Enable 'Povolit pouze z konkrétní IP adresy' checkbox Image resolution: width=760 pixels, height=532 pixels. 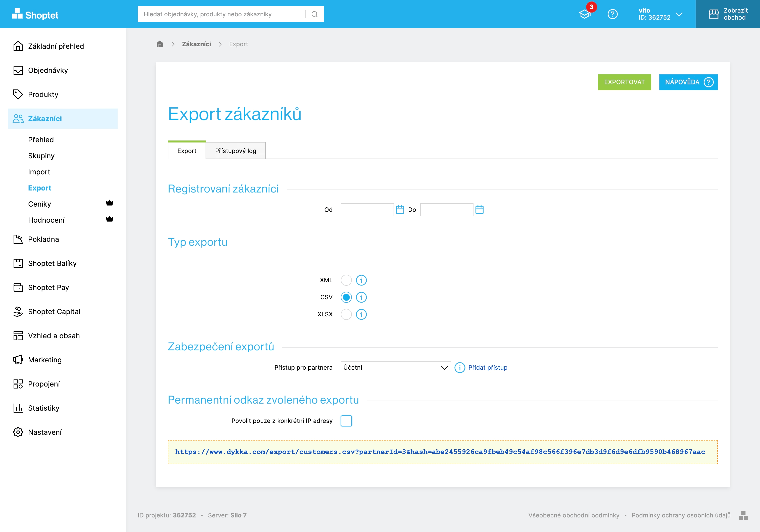[x=346, y=421]
